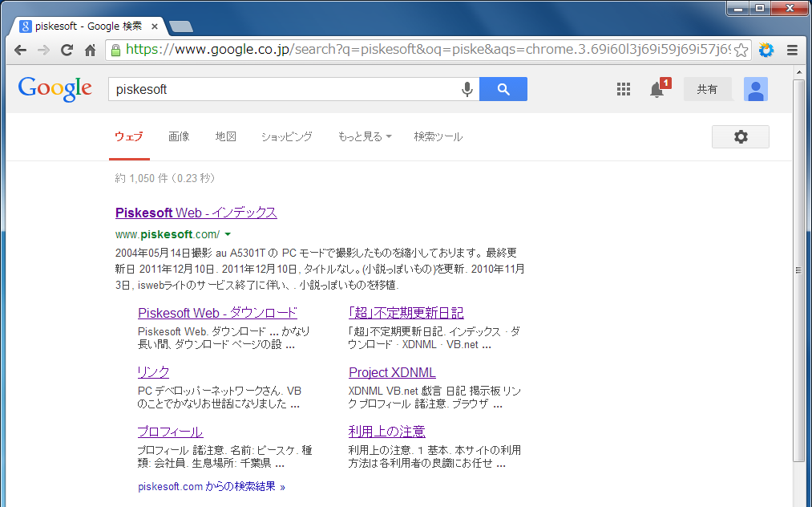Click the browser forward arrow
This screenshot has width=812, height=507.
43,51
